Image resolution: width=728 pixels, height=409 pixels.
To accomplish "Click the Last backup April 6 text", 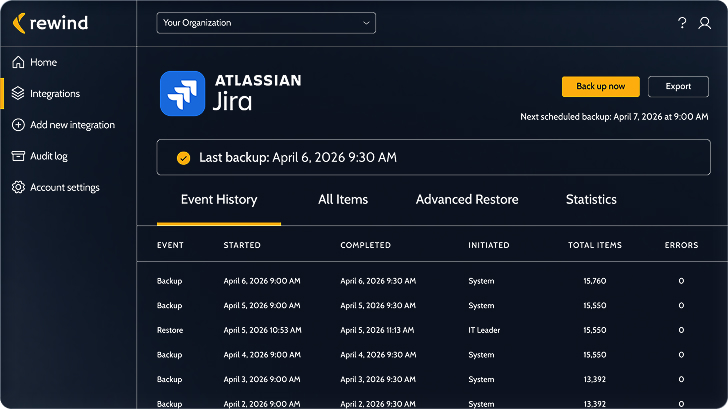I will 298,157.
